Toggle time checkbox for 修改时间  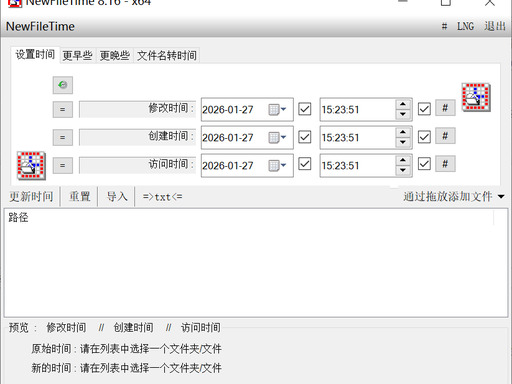click(424, 109)
